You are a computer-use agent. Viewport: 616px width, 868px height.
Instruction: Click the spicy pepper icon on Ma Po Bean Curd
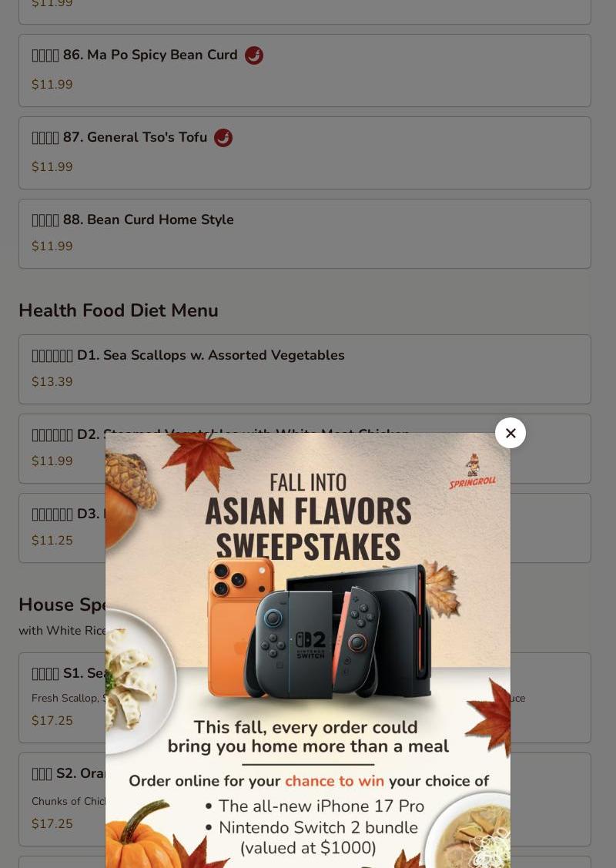click(x=254, y=55)
